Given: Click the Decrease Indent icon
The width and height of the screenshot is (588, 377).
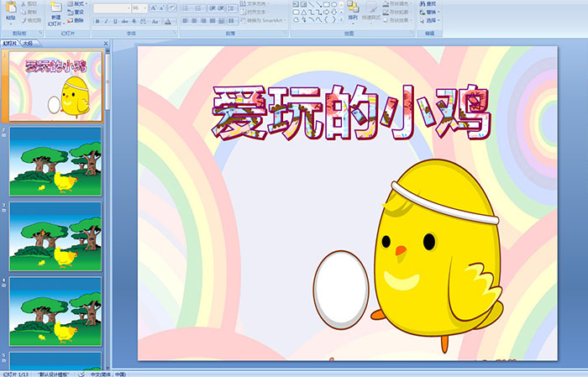Looking at the screenshot, I should pyautogui.click(x=213, y=8).
